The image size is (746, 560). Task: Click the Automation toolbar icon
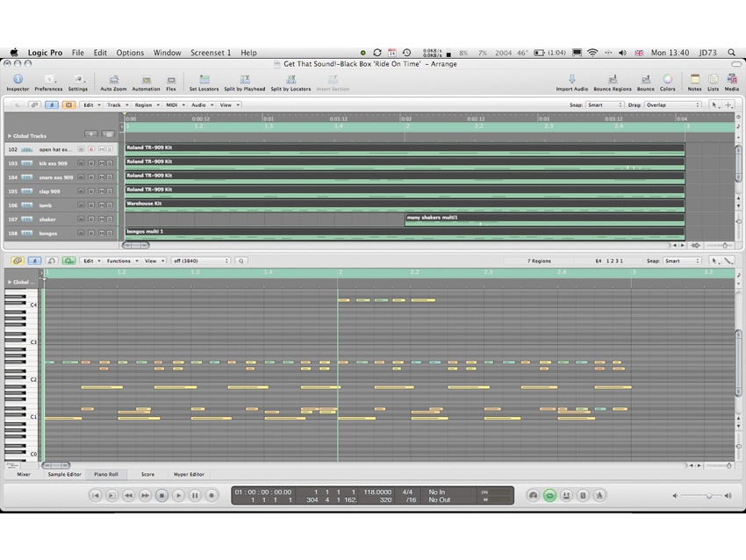click(146, 82)
